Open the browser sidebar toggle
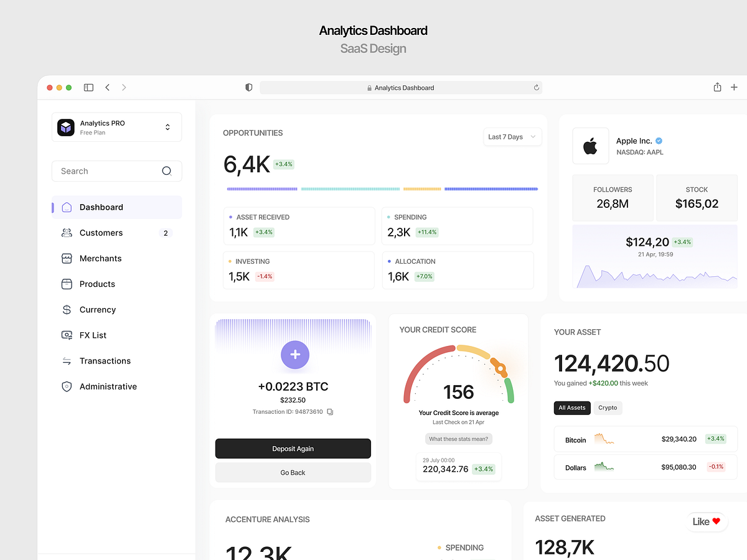747x560 pixels. pos(88,87)
